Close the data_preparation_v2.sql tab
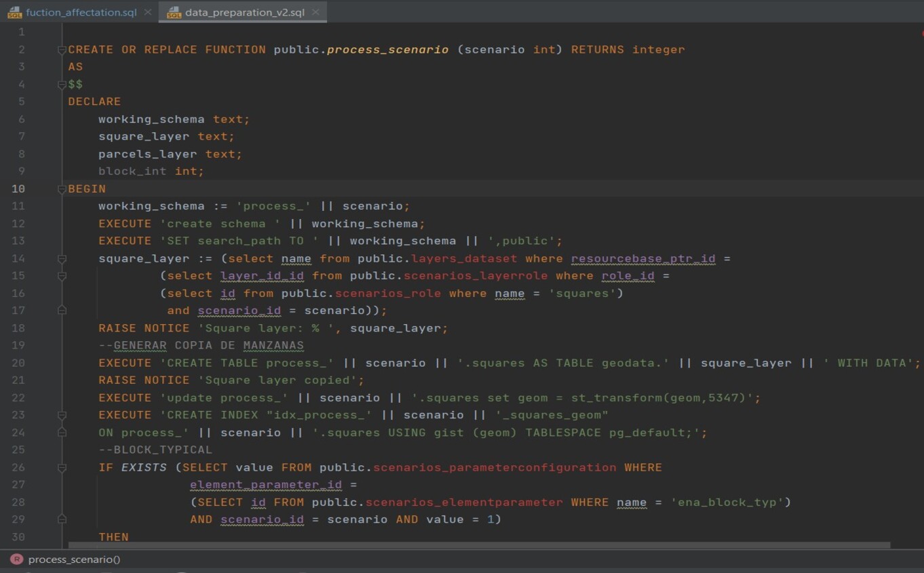 315,12
